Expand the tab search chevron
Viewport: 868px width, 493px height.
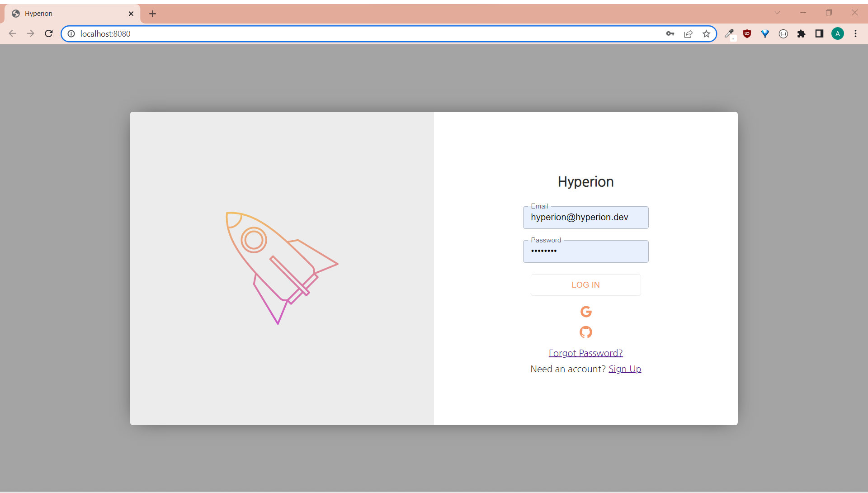coord(778,13)
